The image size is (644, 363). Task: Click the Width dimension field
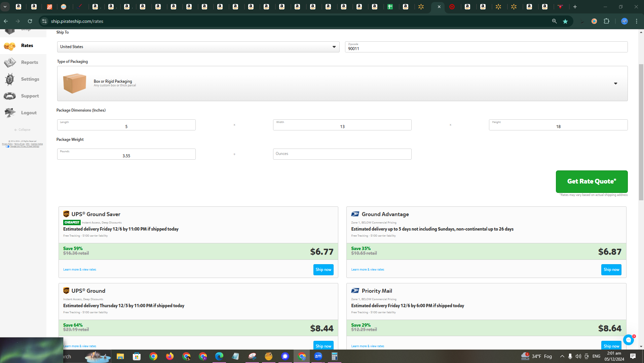point(342,125)
